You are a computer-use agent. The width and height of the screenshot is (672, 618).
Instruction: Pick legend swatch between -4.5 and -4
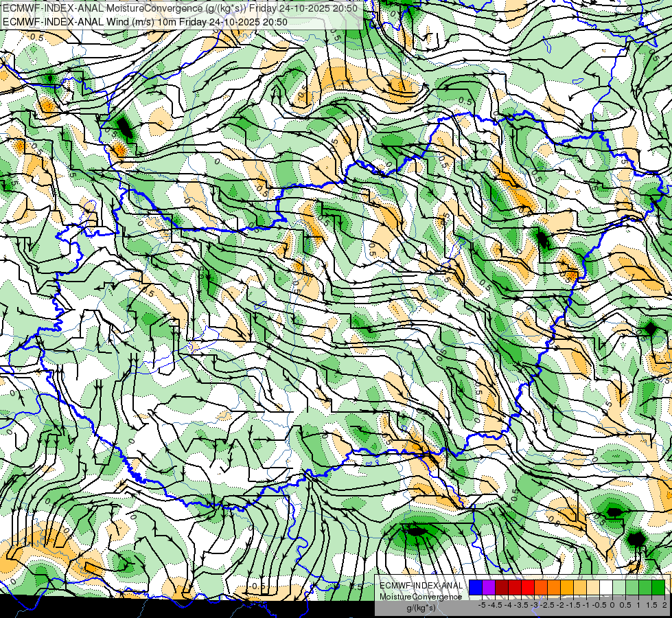tap(502, 587)
